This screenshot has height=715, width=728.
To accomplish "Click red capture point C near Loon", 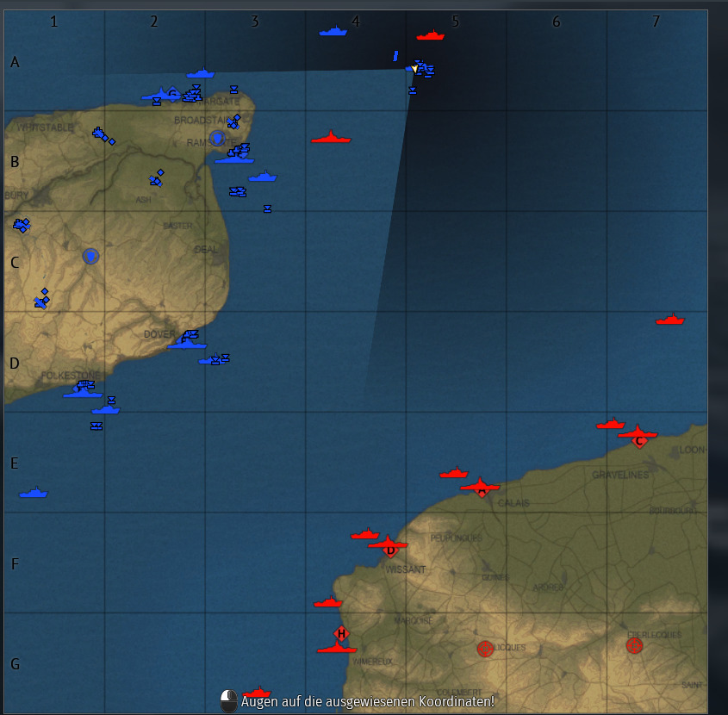I will (x=639, y=441).
